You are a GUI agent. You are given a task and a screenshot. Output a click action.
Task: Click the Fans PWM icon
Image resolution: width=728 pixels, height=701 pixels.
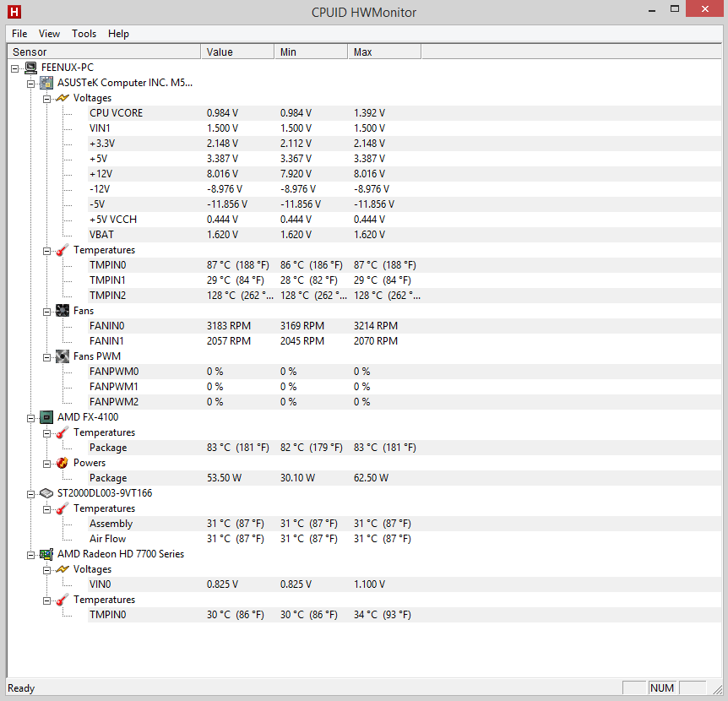[x=62, y=356]
